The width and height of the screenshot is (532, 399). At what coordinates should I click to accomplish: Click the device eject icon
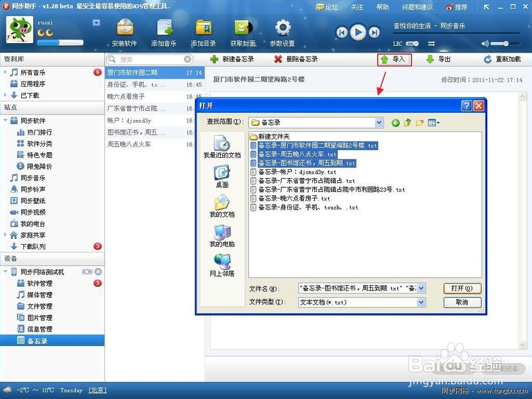tap(98, 271)
